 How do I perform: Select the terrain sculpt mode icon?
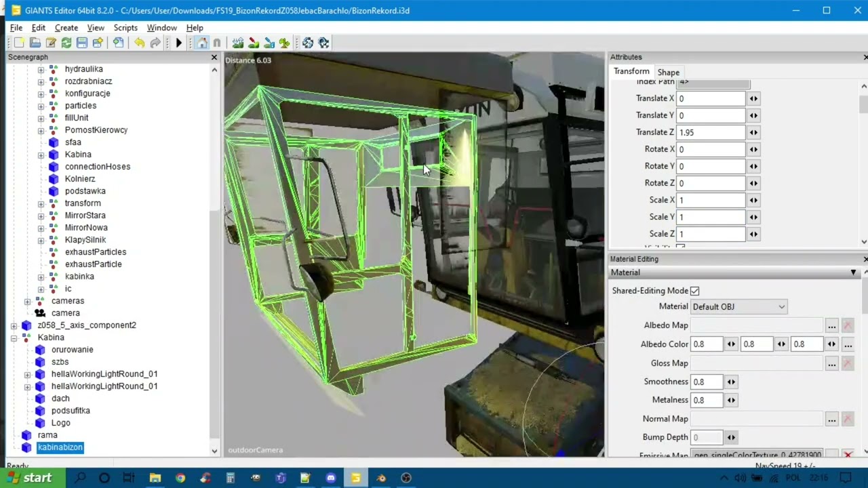point(238,43)
